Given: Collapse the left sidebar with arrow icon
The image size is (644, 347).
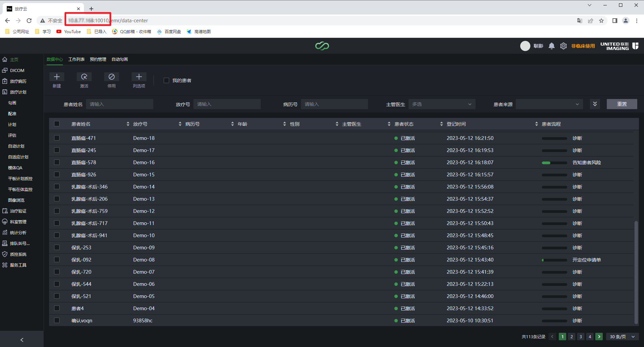Looking at the screenshot, I should point(22,340).
